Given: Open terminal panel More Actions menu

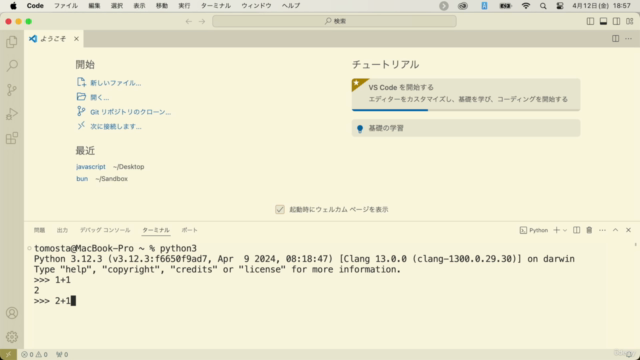Looking at the screenshot, I should coord(602,230).
